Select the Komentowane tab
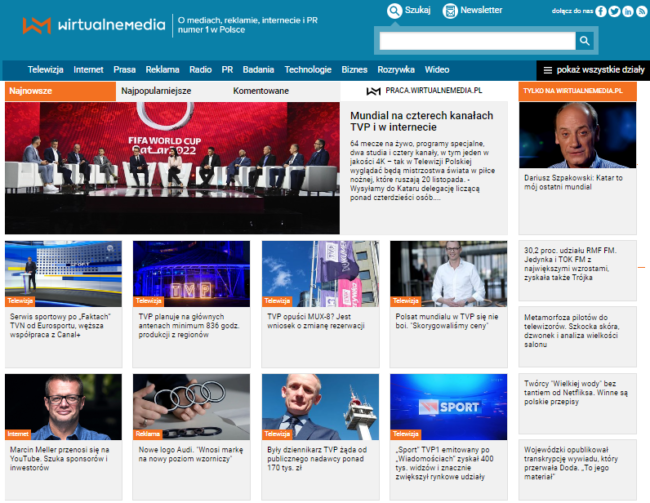This screenshot has height=503, width=650. (261, 90)
